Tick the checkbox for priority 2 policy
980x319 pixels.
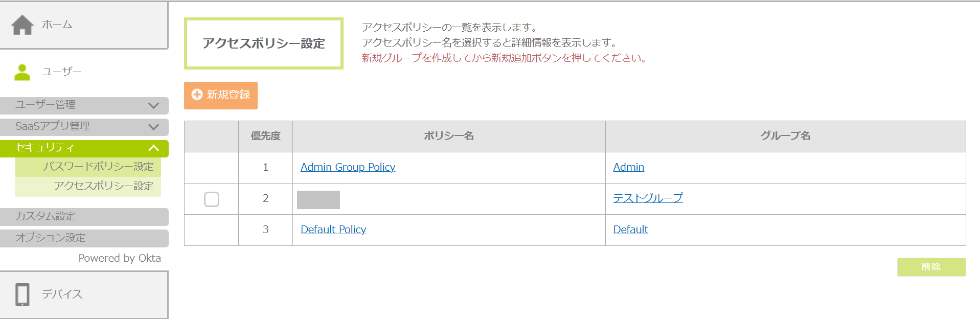212,199
